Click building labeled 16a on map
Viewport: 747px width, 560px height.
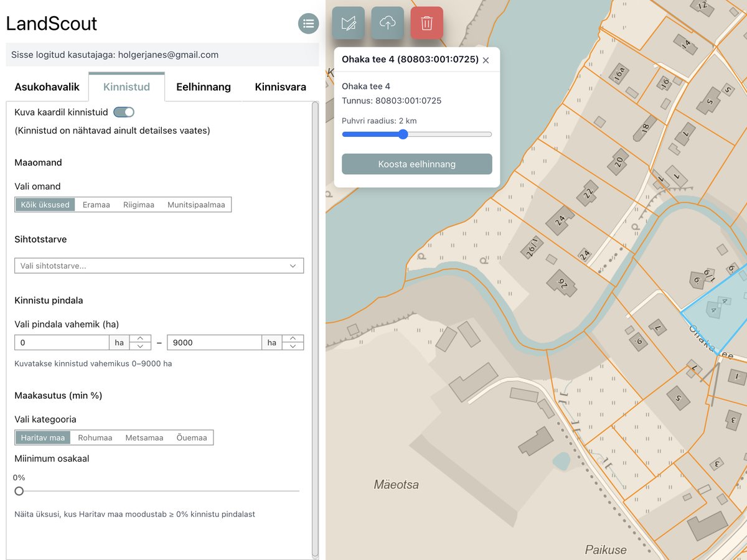pyautogui.click(x=618, y=74)
